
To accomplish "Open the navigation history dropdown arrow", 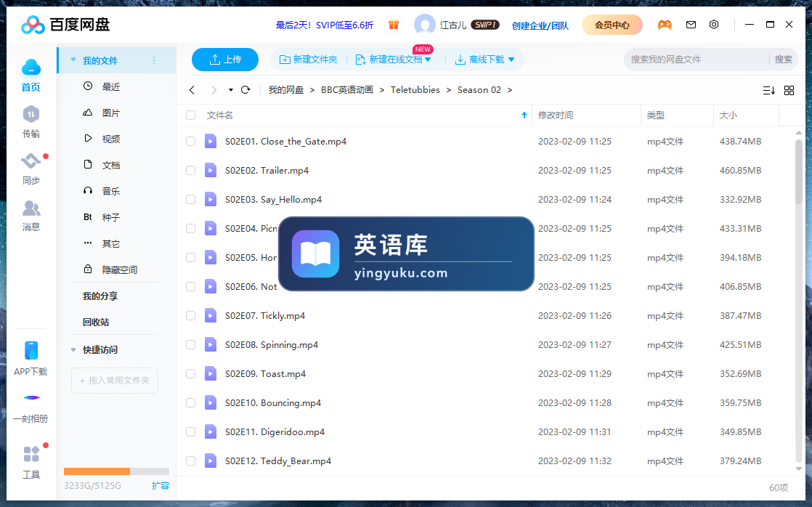I will click(x=230, y=90).
